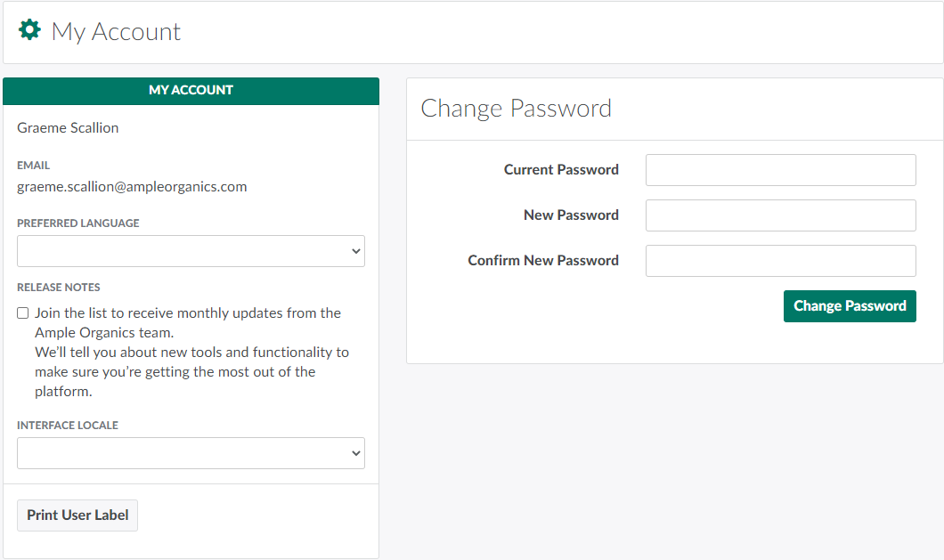
Task: Click the RELEASE NOTES section label
Action: click(x=59, y=288)
